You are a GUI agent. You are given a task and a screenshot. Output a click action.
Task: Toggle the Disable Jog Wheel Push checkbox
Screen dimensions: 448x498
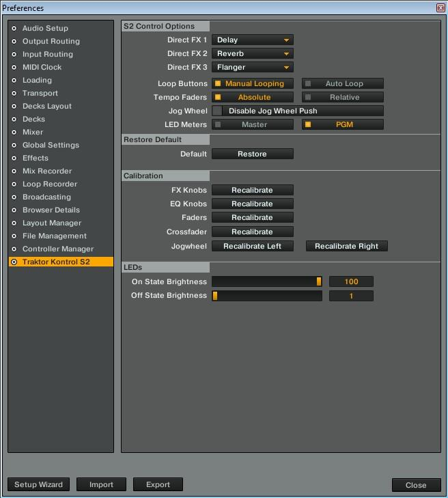click(217, 111)
